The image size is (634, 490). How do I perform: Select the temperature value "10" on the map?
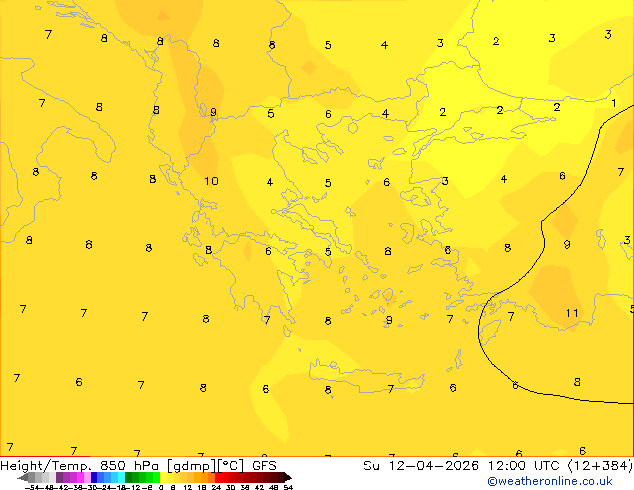[x=211, y=181]
